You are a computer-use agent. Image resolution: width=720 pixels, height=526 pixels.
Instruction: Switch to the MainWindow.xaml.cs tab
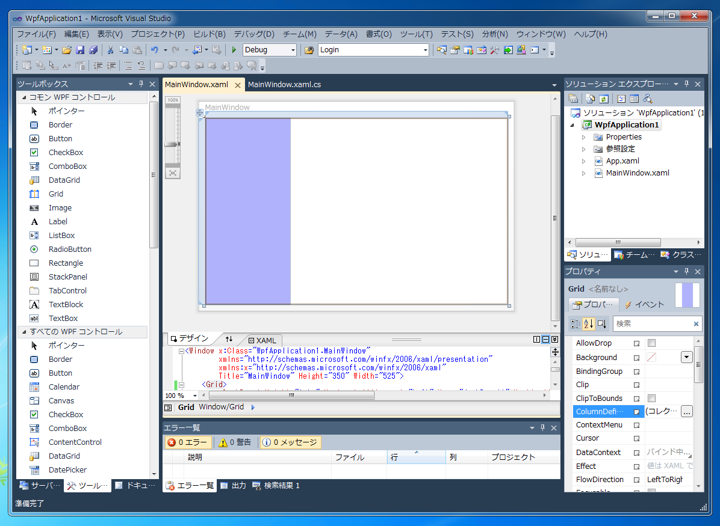(x=284, y=84)
